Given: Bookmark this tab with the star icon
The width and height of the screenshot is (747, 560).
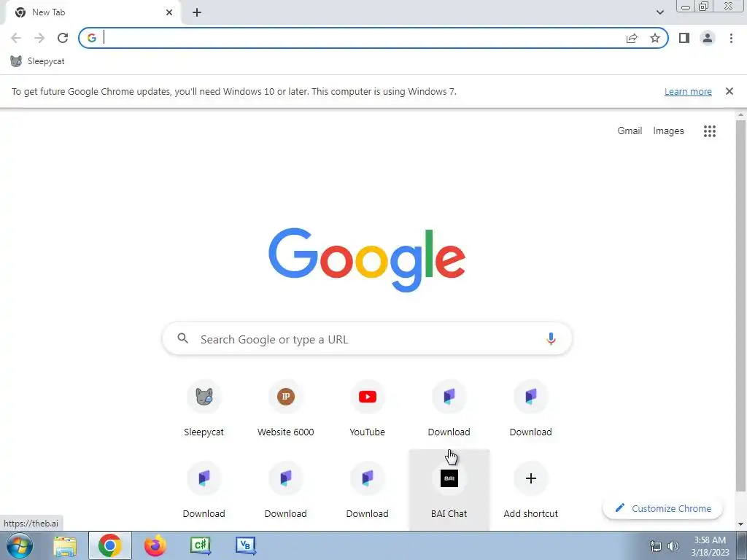Looking at the screenshot, I should tap(655, 38).
